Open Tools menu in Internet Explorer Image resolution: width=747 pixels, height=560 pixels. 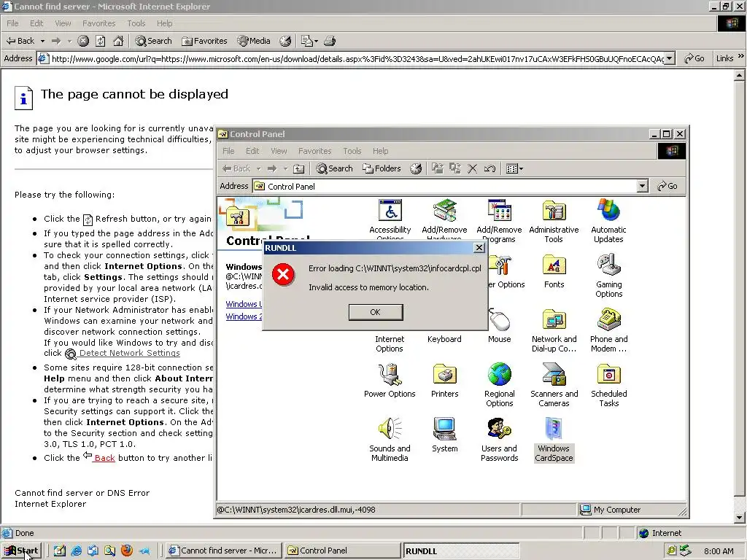136,23
